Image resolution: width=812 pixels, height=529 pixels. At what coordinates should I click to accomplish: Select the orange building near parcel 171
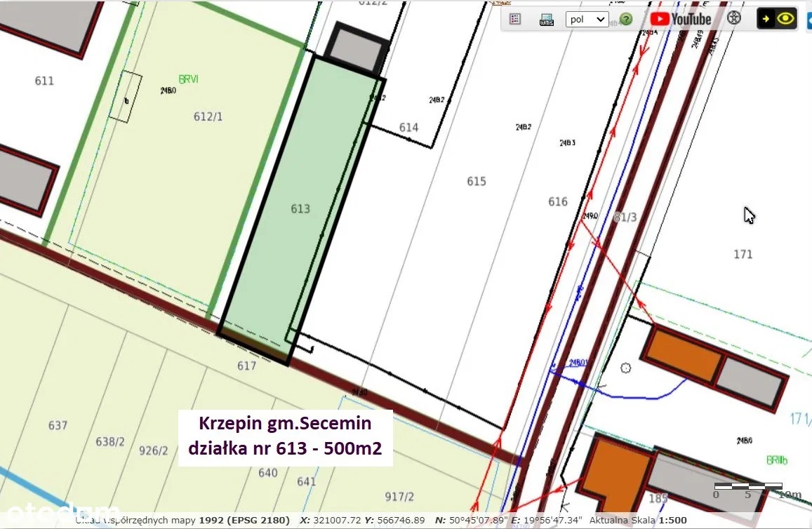pos(682,354)
